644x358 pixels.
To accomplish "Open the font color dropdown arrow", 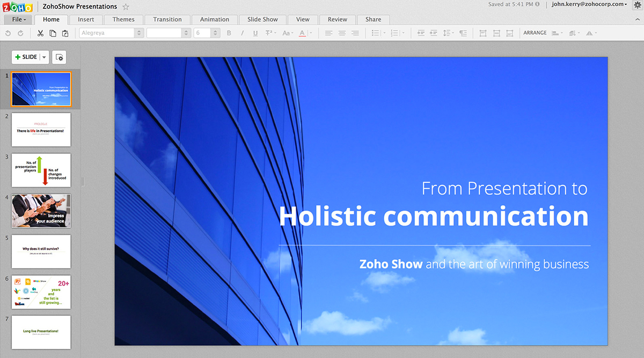I will pyautogui.click(x=310, y=33).
